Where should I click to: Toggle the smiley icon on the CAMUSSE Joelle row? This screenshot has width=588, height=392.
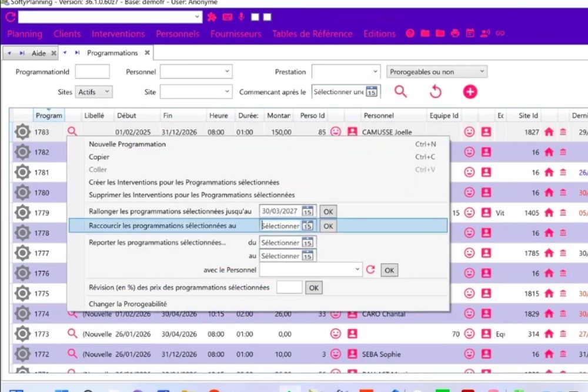(x=335, y=132)
